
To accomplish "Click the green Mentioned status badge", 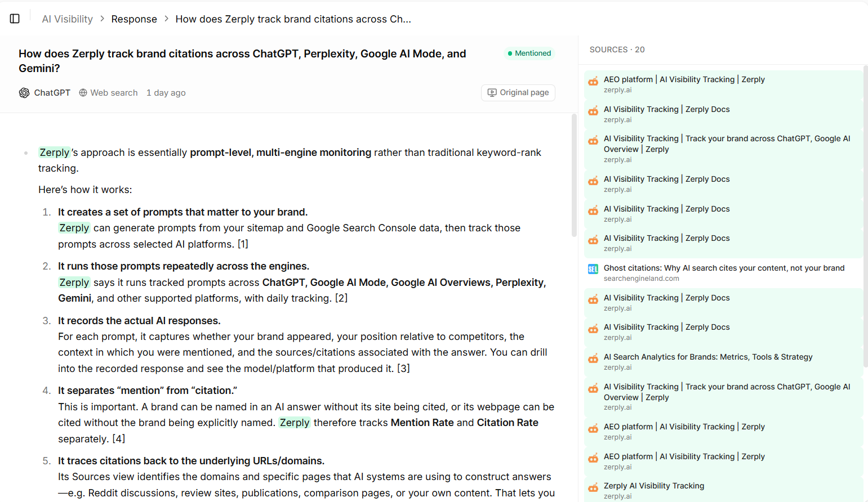I will pos(529,53).
